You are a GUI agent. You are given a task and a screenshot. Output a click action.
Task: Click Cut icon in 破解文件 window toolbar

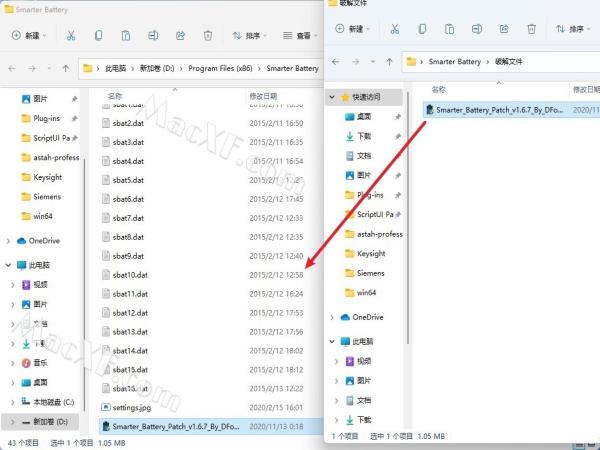click(395, 29)
